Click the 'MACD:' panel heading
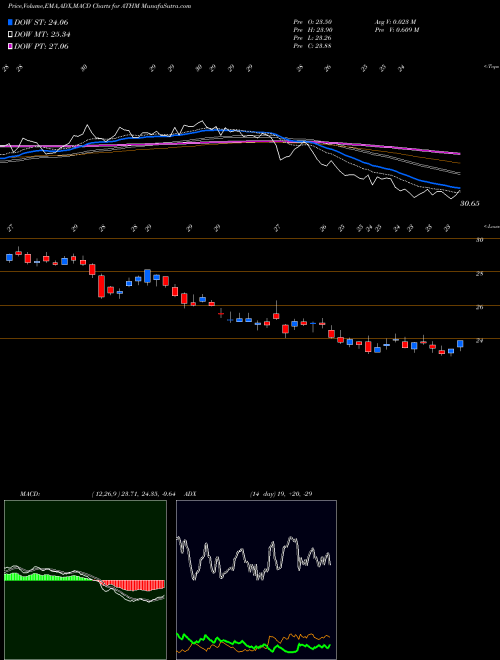The width and height of the screenshot is (500, 660). 29,494
